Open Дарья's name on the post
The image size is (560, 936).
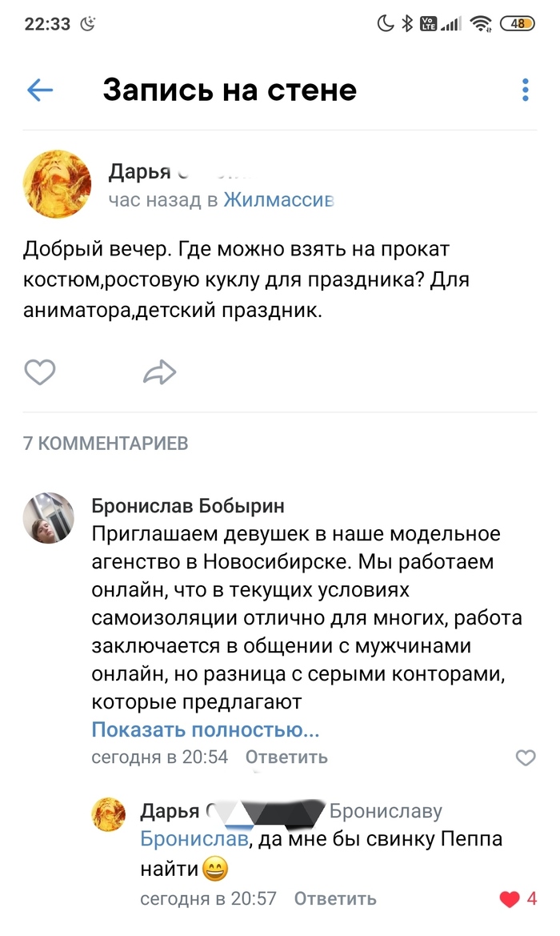coord(140,172)
